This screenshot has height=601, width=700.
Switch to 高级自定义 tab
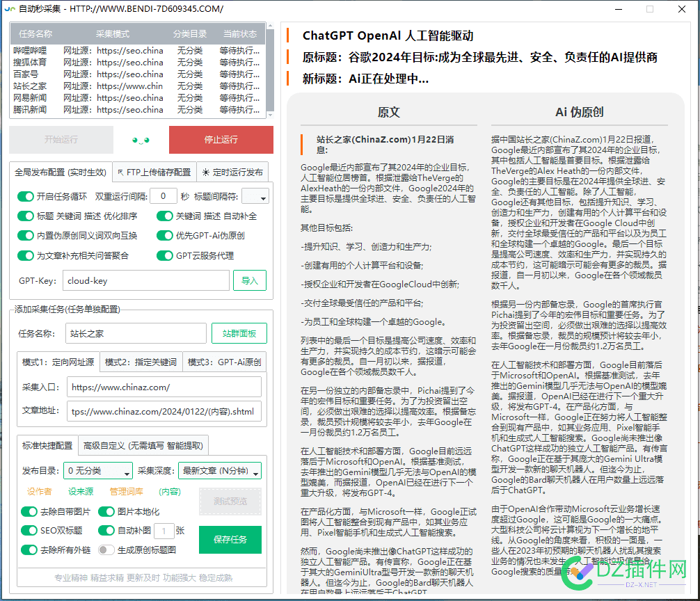143,445
